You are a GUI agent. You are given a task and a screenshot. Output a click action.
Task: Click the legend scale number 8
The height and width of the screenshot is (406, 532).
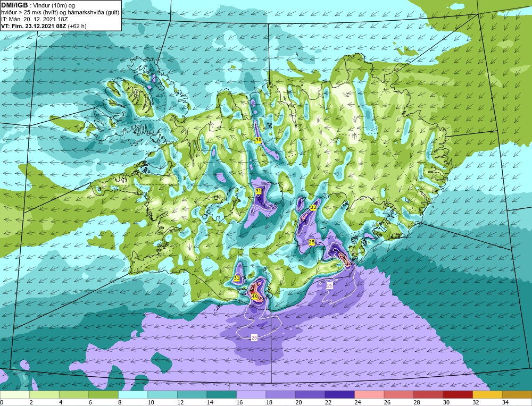click(120, 403)
